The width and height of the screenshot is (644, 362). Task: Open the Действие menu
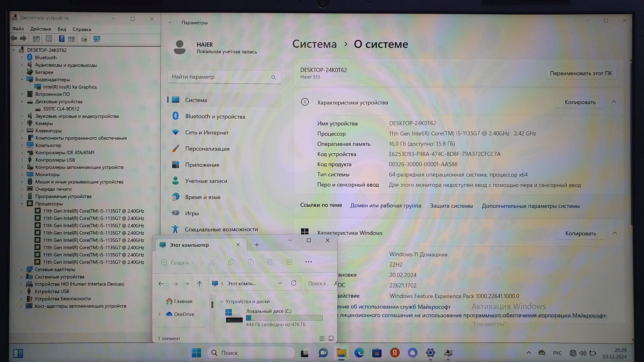(41, 29)
